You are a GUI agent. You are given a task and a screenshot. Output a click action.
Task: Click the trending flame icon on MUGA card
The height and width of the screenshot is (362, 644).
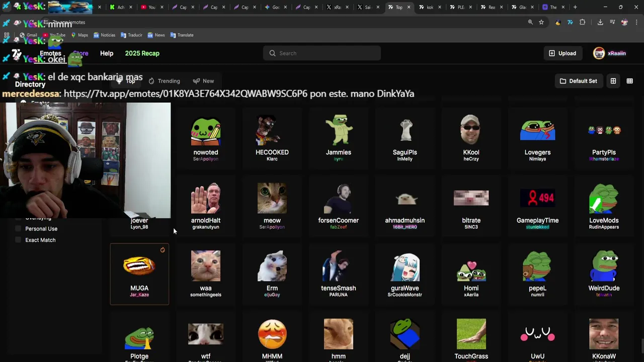click(x=163, y=250)
